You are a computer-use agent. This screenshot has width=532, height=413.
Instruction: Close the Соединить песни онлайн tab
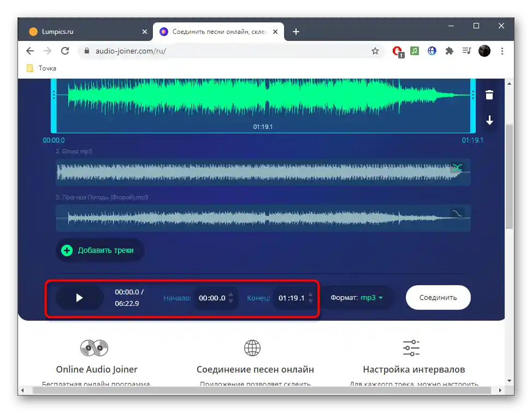click(275, 32)
